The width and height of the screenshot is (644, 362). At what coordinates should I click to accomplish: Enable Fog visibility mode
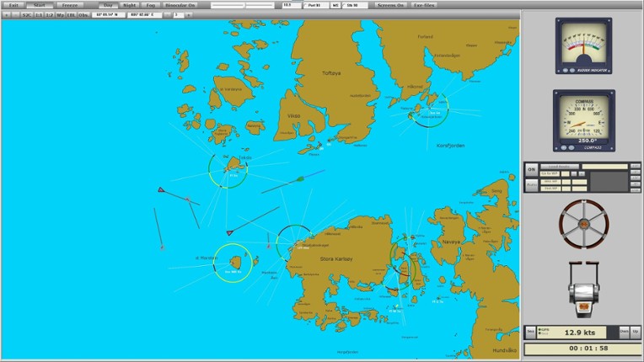pyautogui.click(x=150, y=5)
